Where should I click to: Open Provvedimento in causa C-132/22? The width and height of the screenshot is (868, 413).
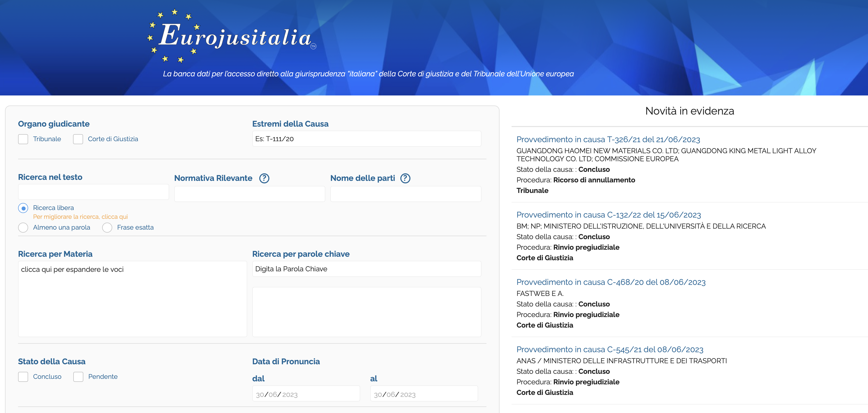click(x=608, y=215)
